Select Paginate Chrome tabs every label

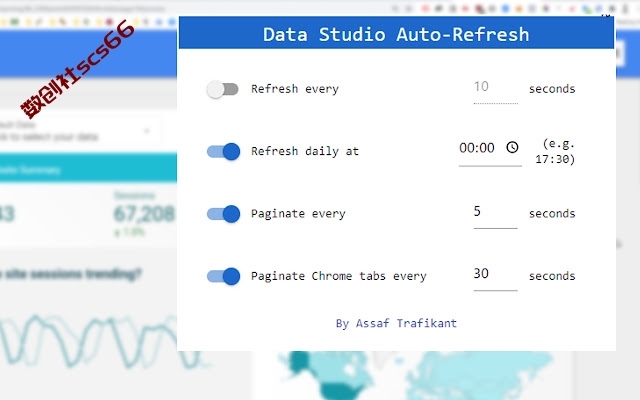click(x=338, y=276)
